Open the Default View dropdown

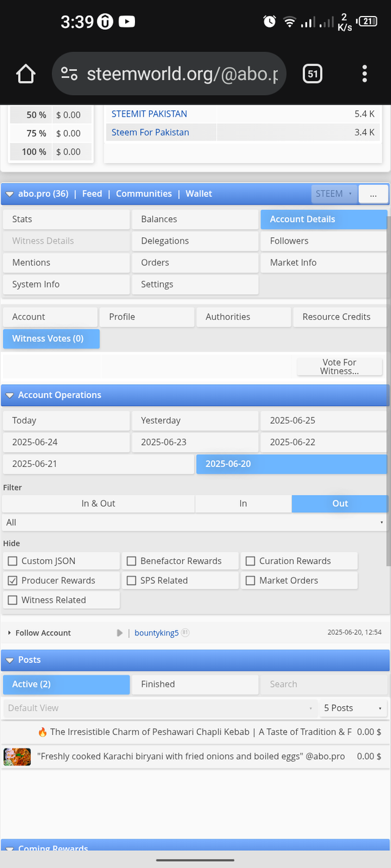[x=159, y=708]
